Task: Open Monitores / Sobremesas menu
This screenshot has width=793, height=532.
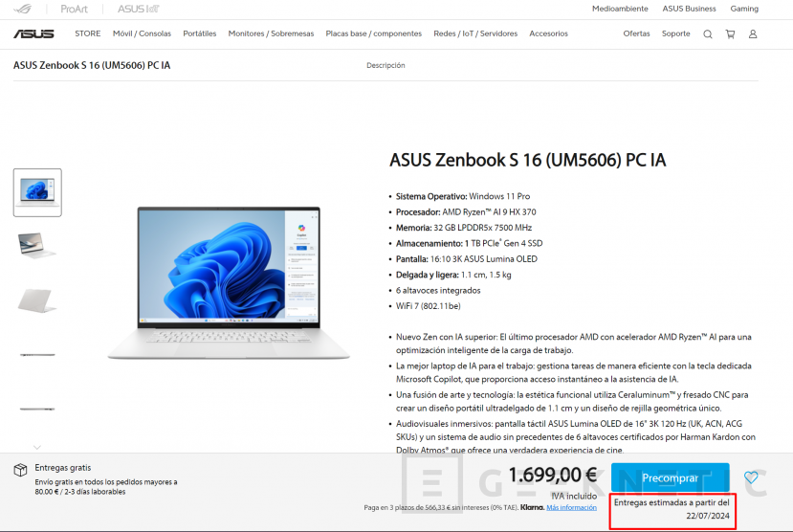Action: (271, 33)
